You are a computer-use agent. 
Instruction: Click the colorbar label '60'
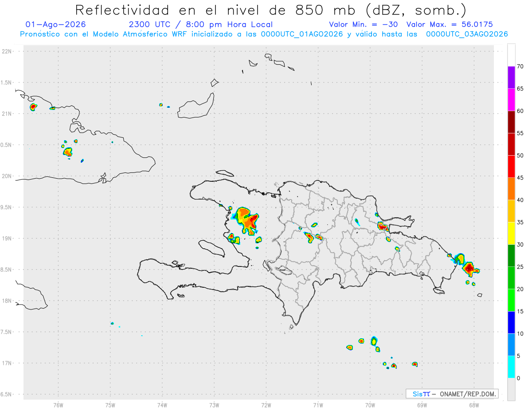(x=520, y=111)
